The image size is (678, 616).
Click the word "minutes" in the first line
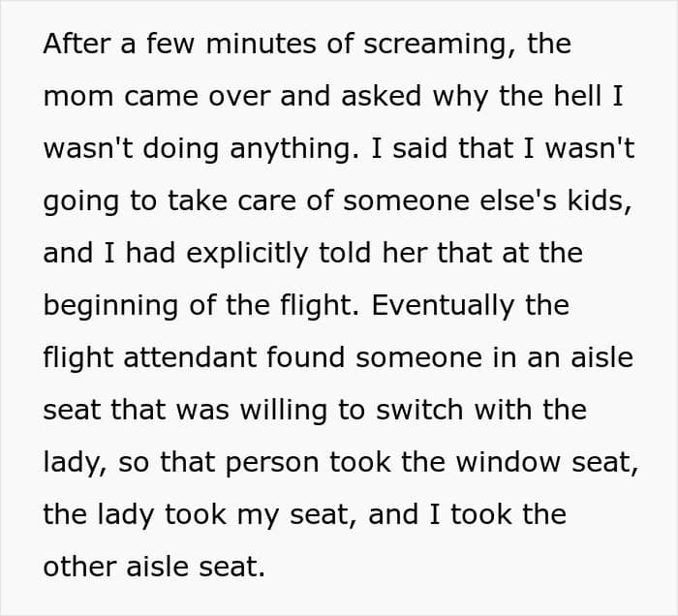(x=262, y=44)
